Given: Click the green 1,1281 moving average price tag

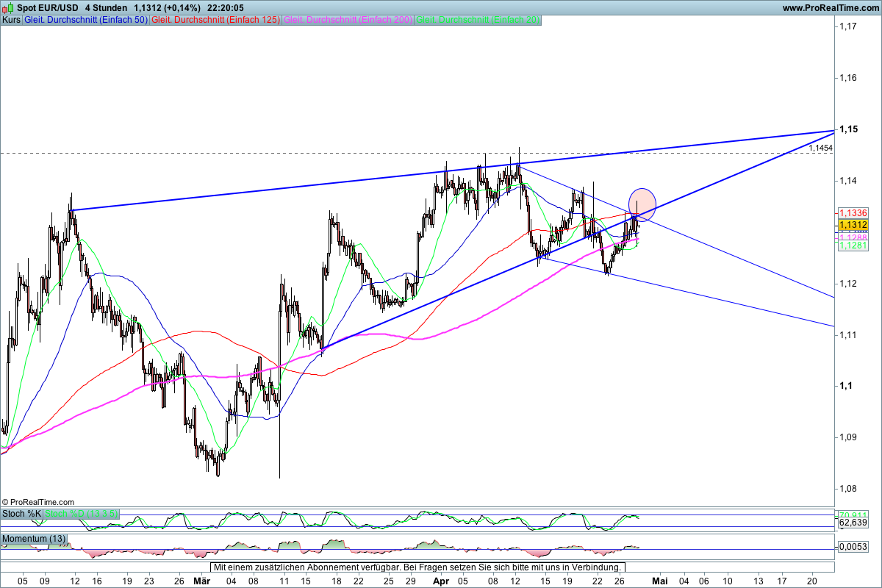Looking at the screenshot, I should point(853,245).
